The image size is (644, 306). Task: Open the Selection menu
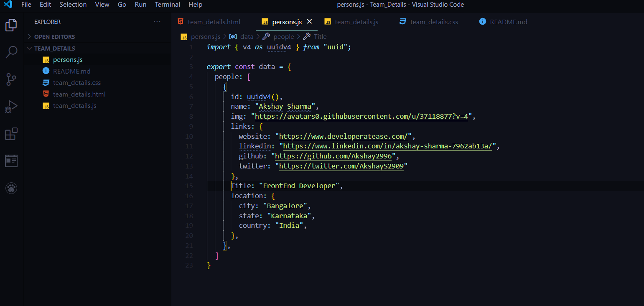click(73, 5)
